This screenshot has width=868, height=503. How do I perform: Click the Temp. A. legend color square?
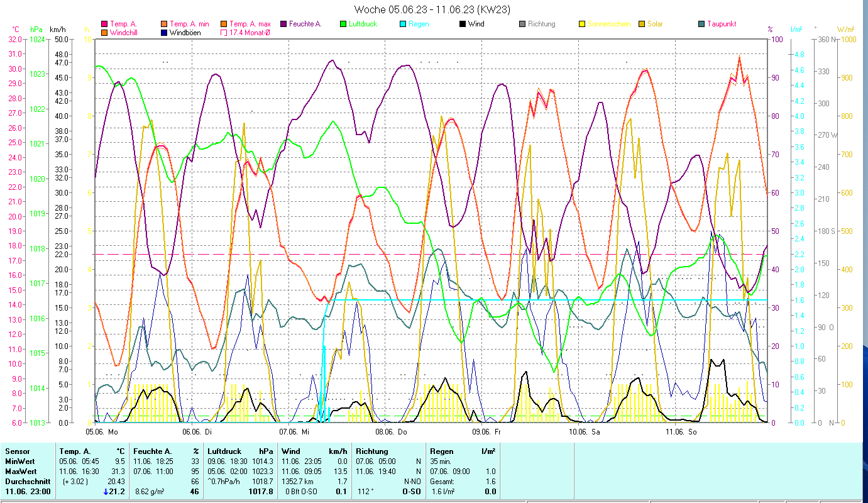[x=104, y=25]
